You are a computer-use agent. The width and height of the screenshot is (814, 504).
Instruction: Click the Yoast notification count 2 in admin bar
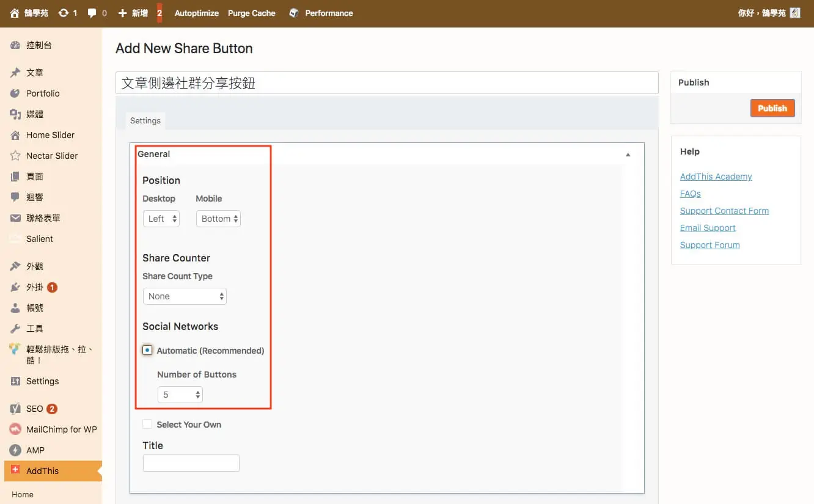click(159, 13)
